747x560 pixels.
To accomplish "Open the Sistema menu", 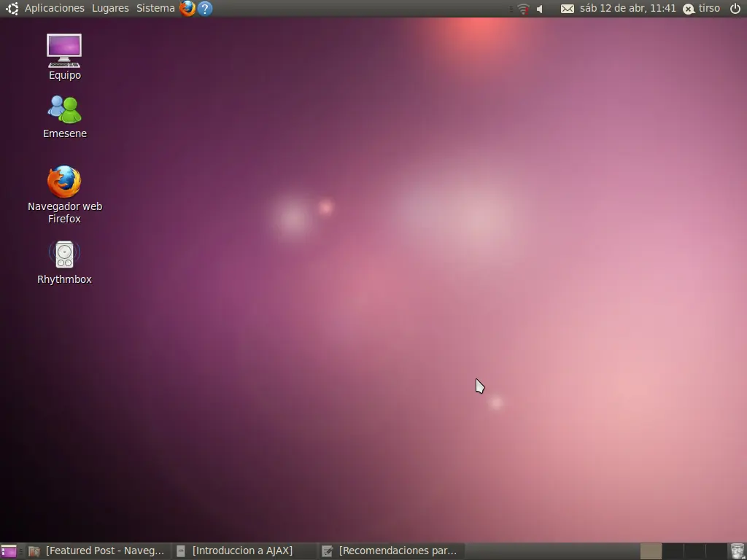I will click(155, 8).
